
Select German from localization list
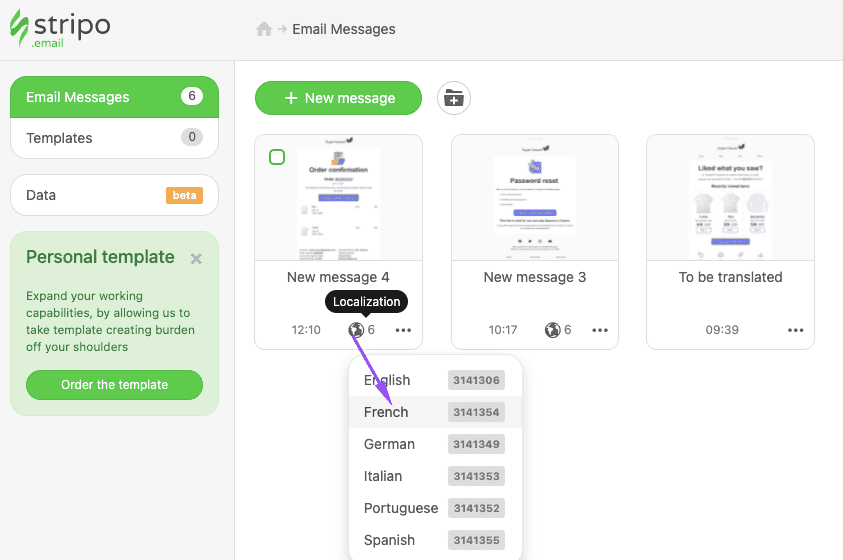tap(389, 444)
